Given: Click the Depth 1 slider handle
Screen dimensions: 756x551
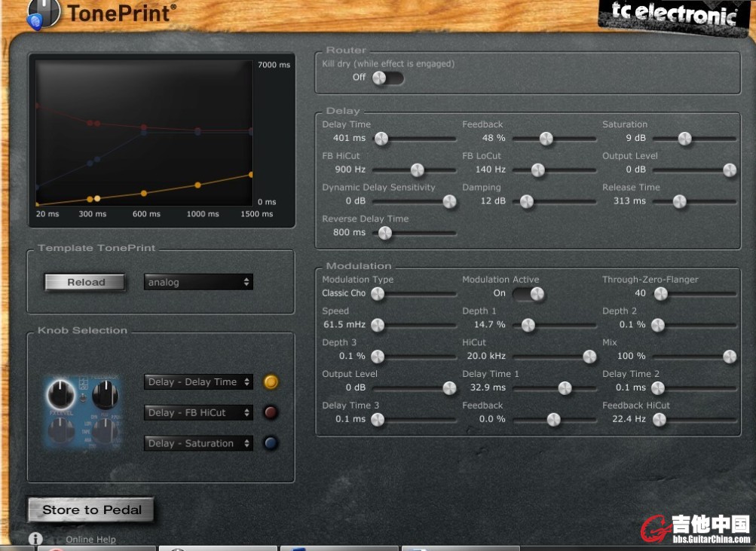Looking at the screenshot, I should click(x=528, y=326).
